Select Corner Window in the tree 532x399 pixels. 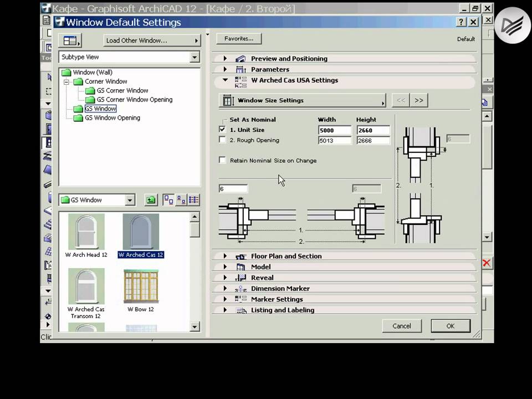pyautogui.click(x=106, y=81)
